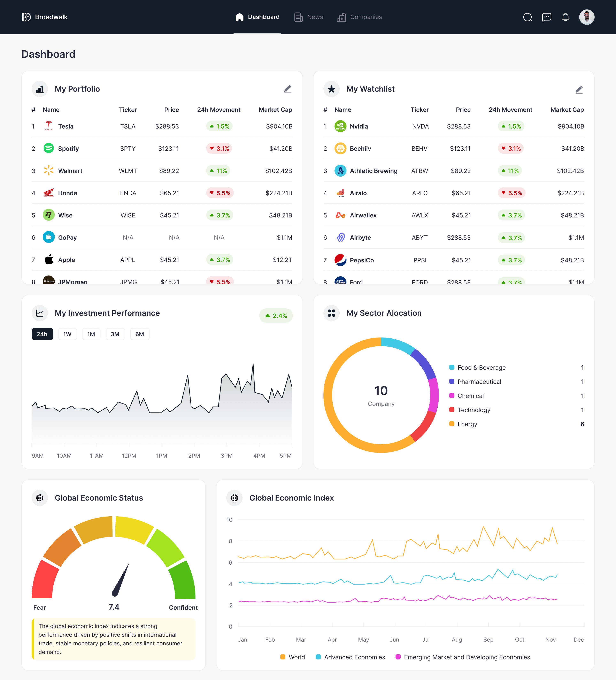Open the notifications bell
The width and height of the screenshot is (616, 680).
(x=565, y=17)
